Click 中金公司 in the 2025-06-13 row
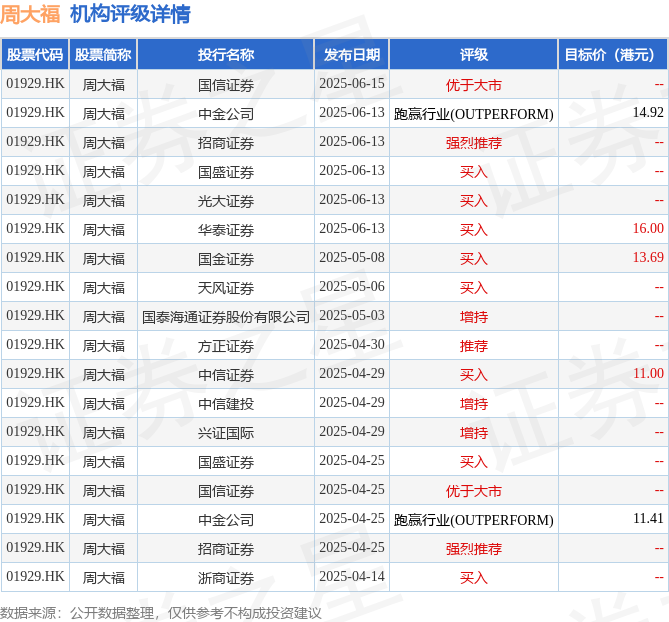Viewport: 669px width, 622px height. pos(226,114)
